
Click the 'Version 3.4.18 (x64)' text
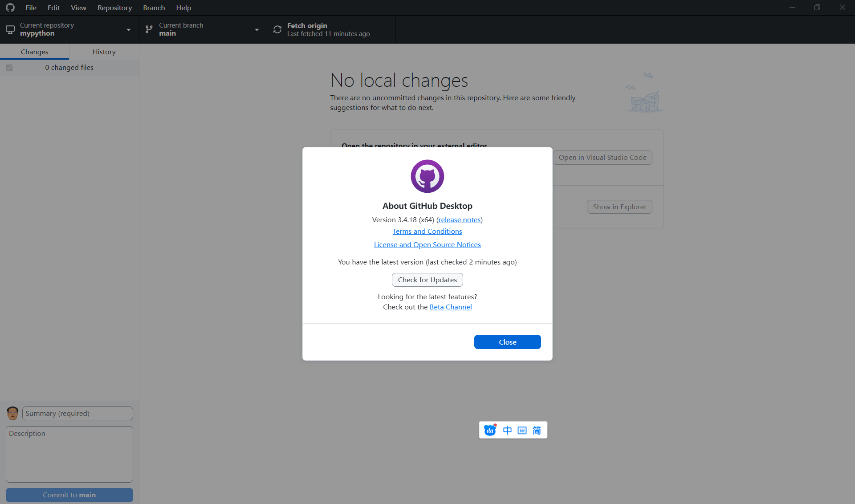pos(403,219)
